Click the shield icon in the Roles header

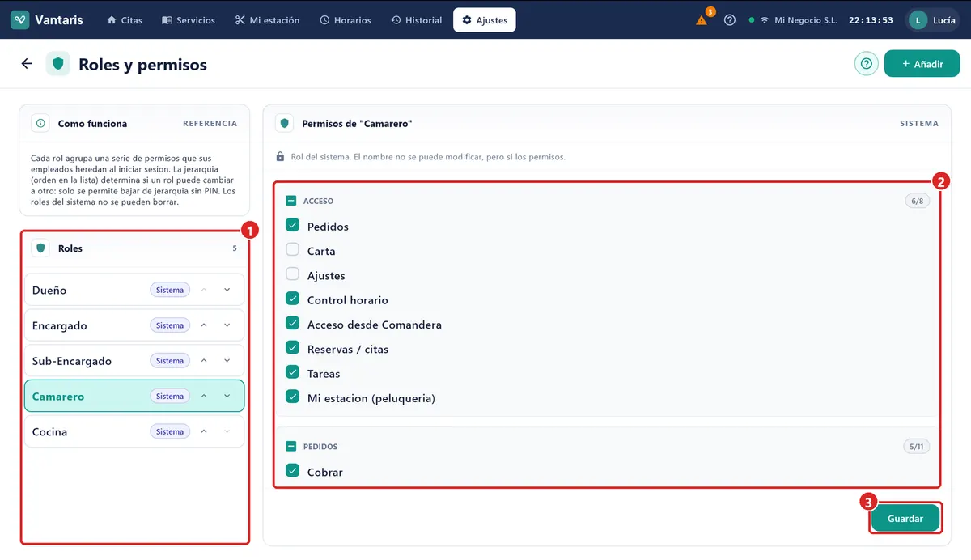[x=40, y=248]
